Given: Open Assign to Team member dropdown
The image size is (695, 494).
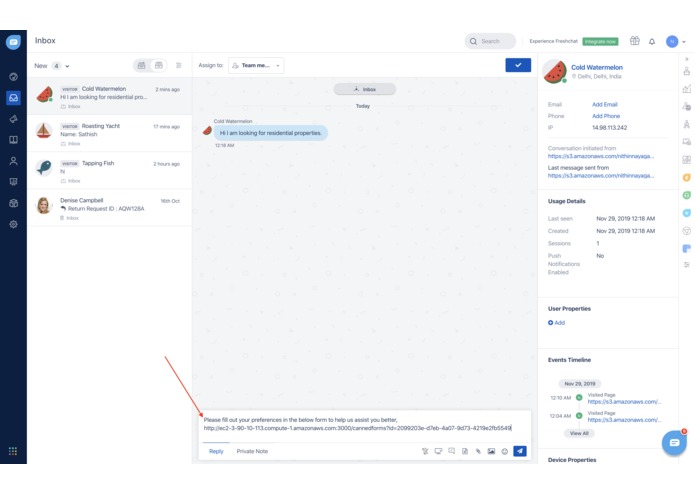Looking at the screenshot, I should (256, 66).
